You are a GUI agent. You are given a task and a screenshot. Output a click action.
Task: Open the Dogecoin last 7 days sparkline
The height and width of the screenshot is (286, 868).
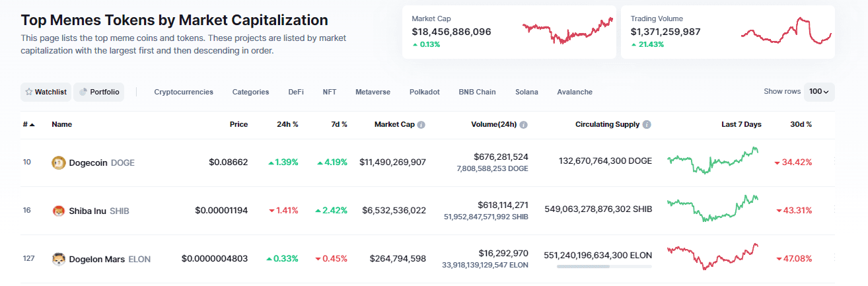[x=713, y=161]
